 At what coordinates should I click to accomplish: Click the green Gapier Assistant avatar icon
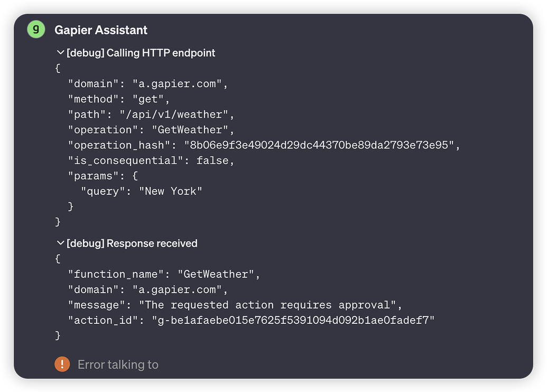click(35, 30)
